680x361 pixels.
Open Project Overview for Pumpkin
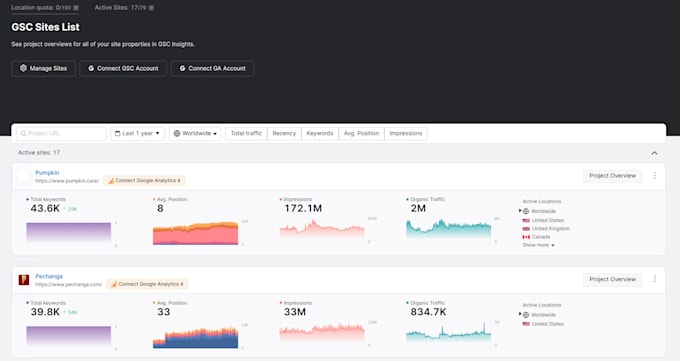pos(612,176)
